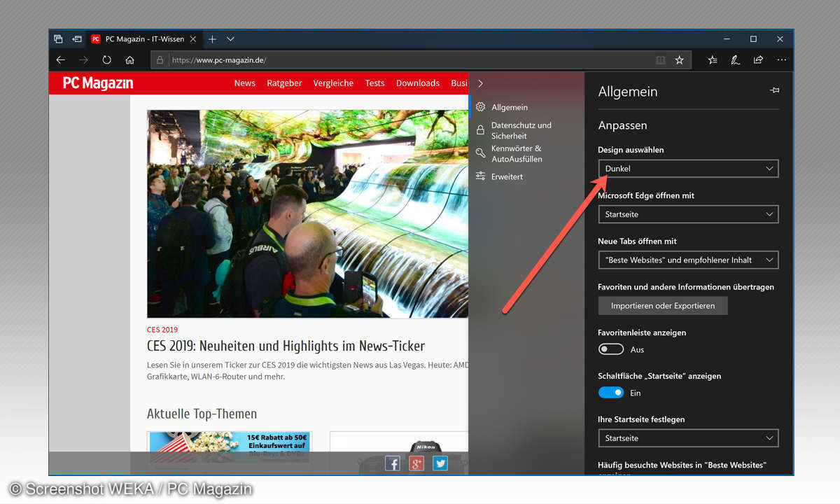Toggle Favoritenleiste anzeigen switch
This screenshot has width=840, height=504.
[x=611, y=349]
